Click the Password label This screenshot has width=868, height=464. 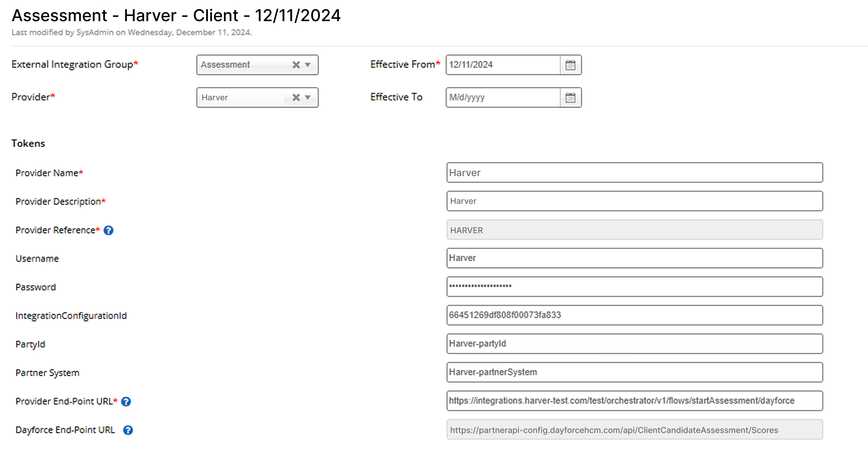(x=36, y=287)
